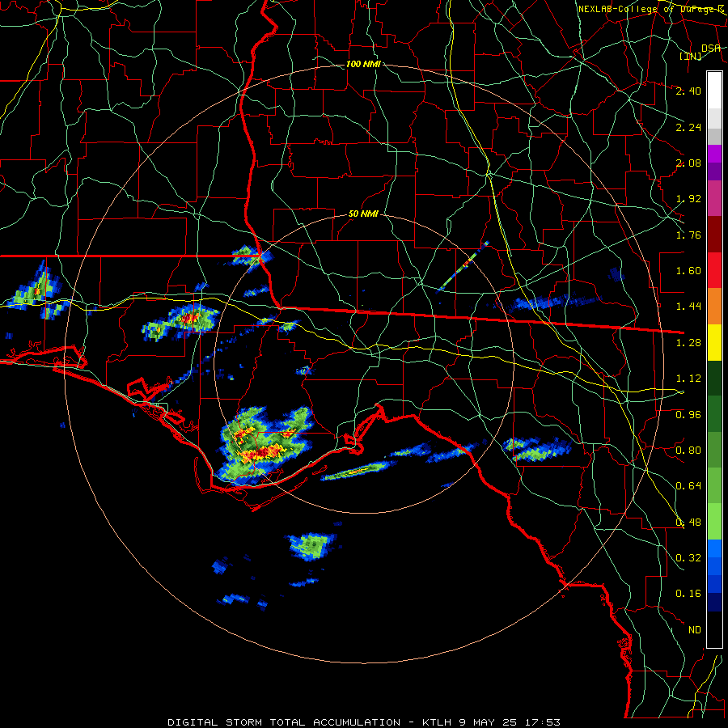Click the 1.44 legend value

[688, 307]
